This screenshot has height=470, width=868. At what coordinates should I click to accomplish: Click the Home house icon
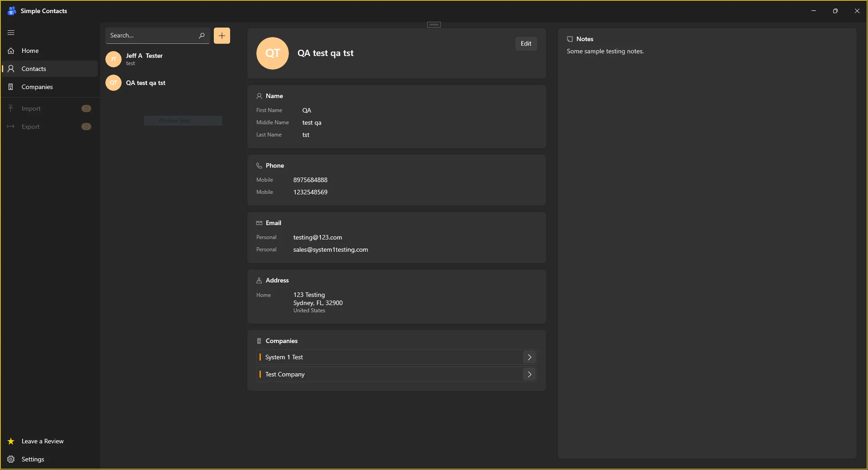click(11, 51)
